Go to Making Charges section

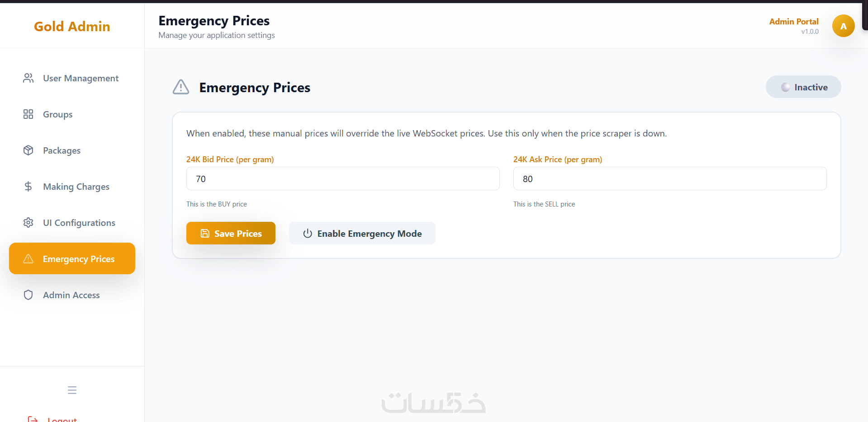pyautogui.click(x=76, y=187)
